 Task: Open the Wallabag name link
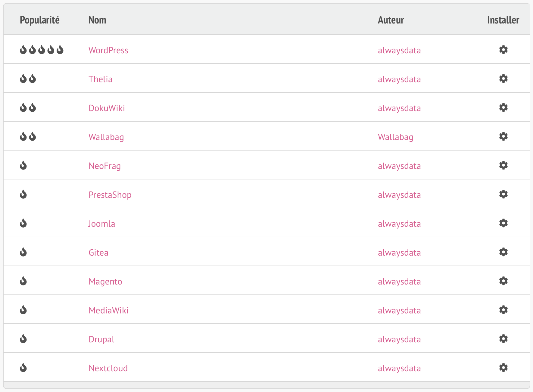click(106, 137)
